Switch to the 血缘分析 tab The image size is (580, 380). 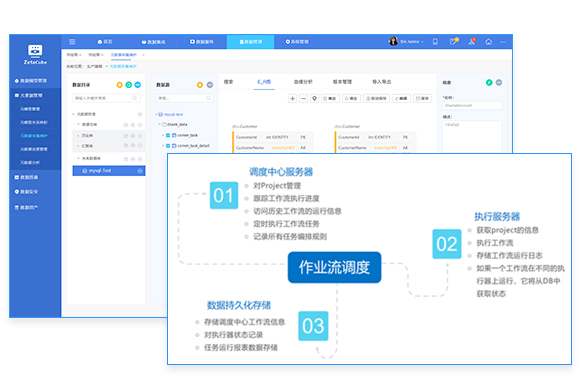point(303,82)
